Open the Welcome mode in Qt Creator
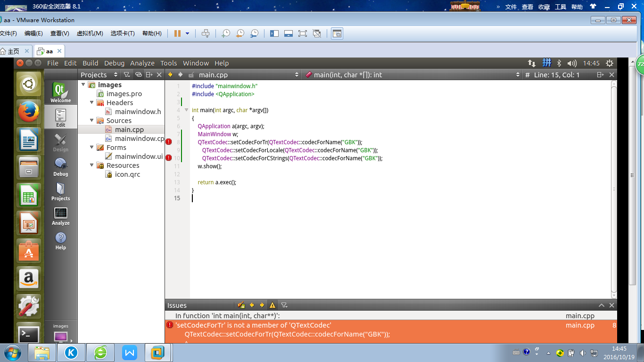644x362 pixels. (60, 92)
